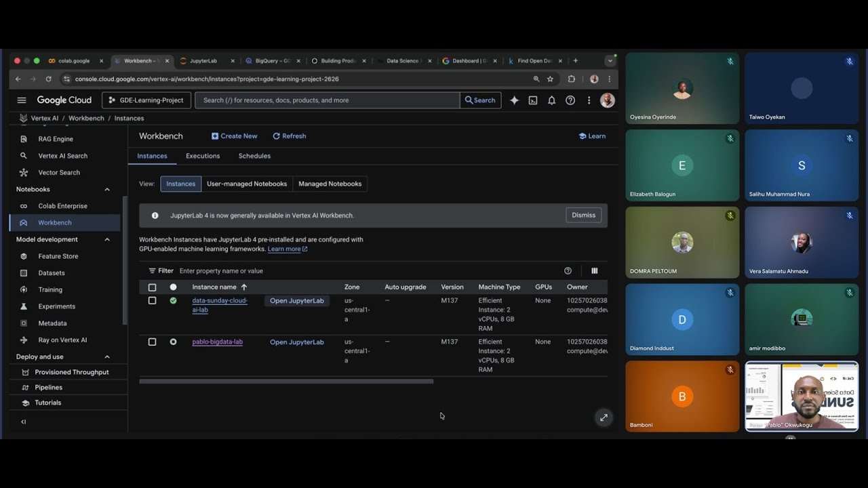Click the Training sidebar icon

[x=24, y=290]
